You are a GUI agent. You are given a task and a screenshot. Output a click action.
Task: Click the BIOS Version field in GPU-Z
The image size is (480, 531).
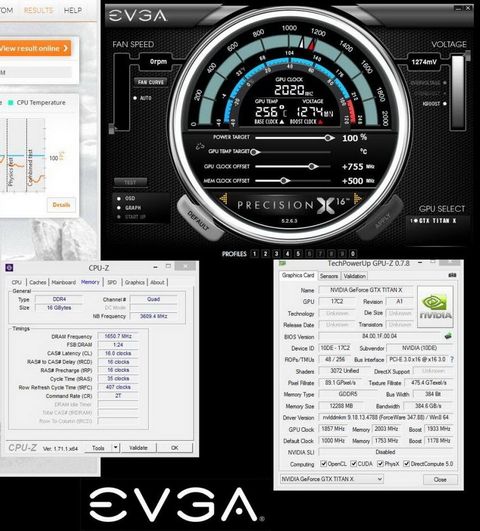379,336
